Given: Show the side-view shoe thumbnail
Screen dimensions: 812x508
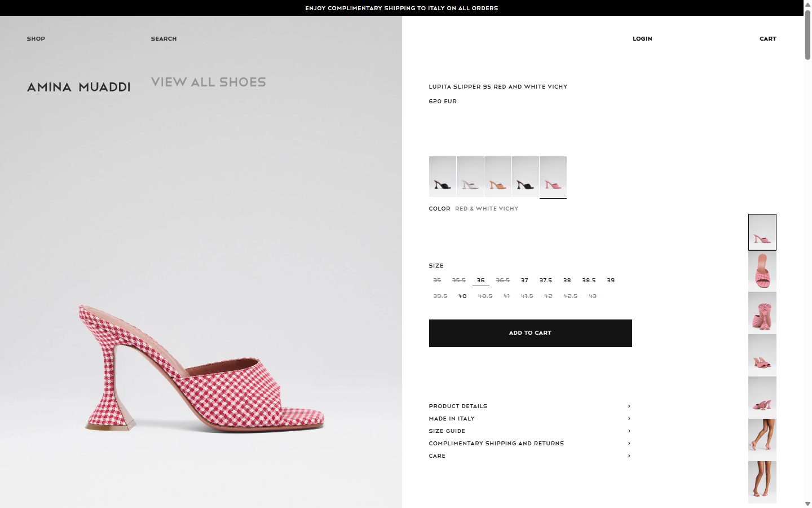Looking at the screenshot, I should click(x=762, y=232).
